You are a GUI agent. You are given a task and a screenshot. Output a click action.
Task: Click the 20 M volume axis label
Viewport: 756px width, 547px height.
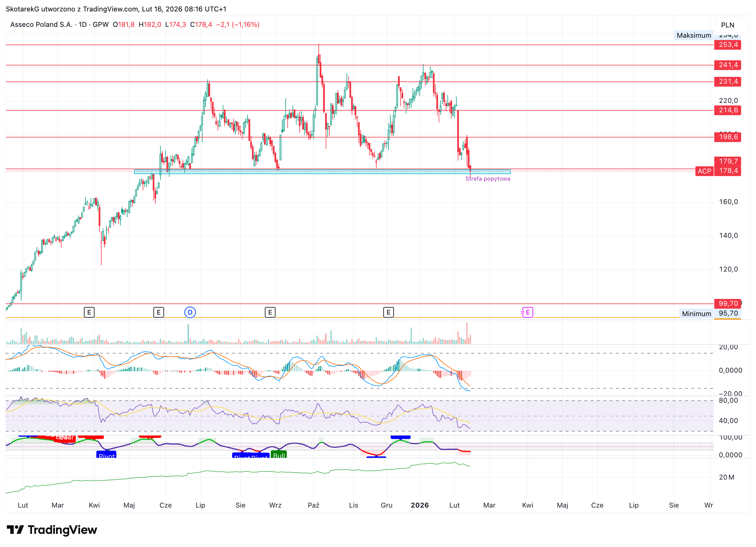point(727,477)
